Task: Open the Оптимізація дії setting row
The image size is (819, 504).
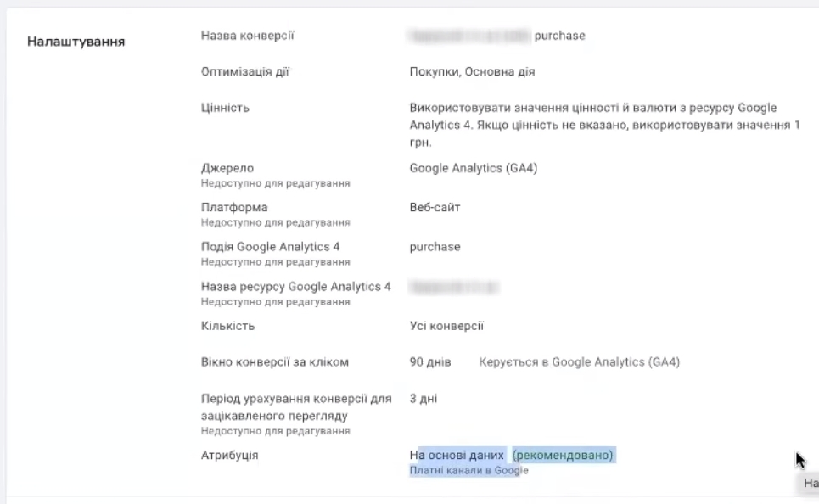Action: tap(245, 72)
